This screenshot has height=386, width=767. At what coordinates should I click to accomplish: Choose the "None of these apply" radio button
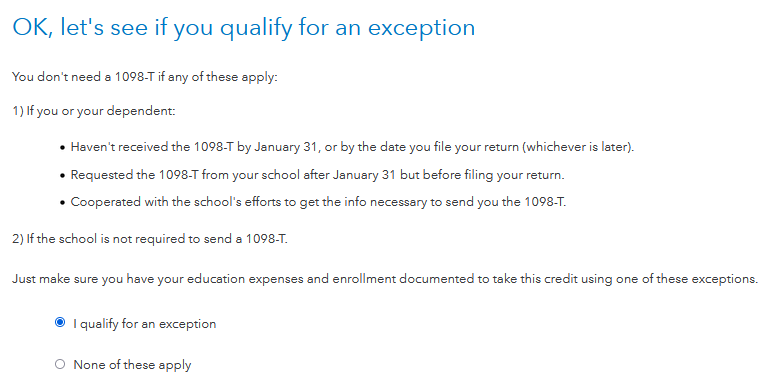[60, 364]
